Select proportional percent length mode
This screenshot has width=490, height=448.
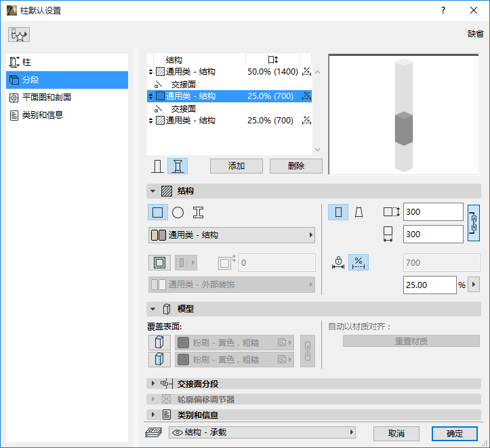point(359,262)
